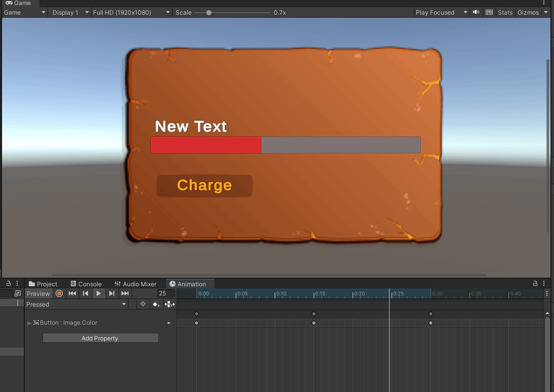Mute the Game view audio
This screenshot has height=392, width=554.
(x=476, y=12)
